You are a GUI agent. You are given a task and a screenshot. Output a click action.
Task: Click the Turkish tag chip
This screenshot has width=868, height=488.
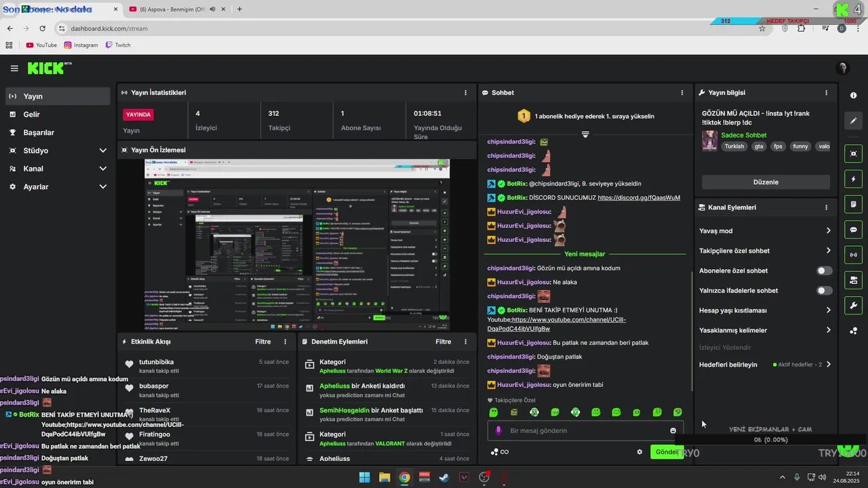[734, 146]
